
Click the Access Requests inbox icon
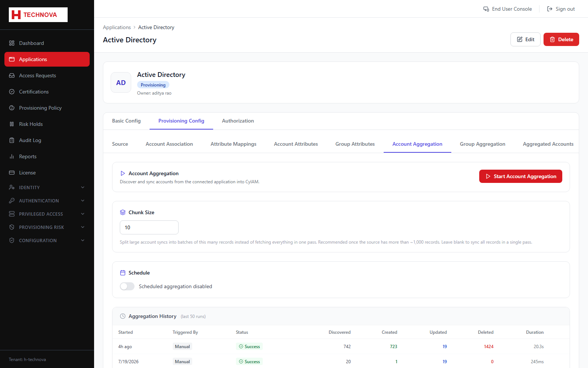coord(12,75)
